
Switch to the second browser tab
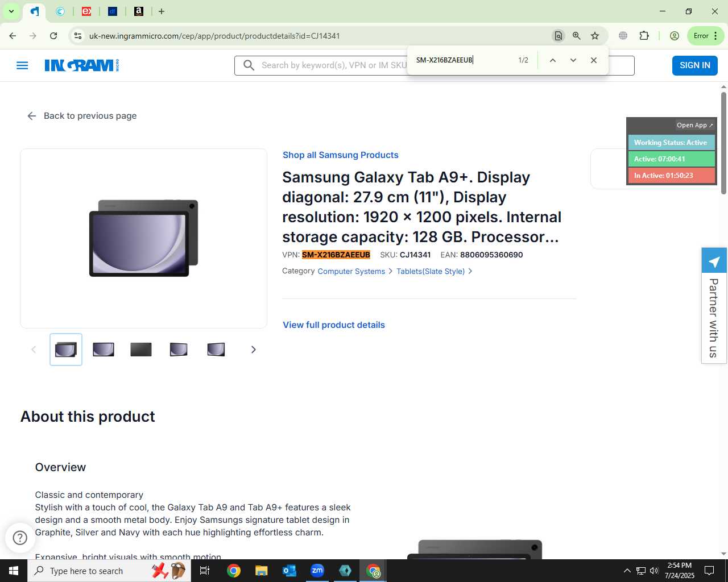60,11
